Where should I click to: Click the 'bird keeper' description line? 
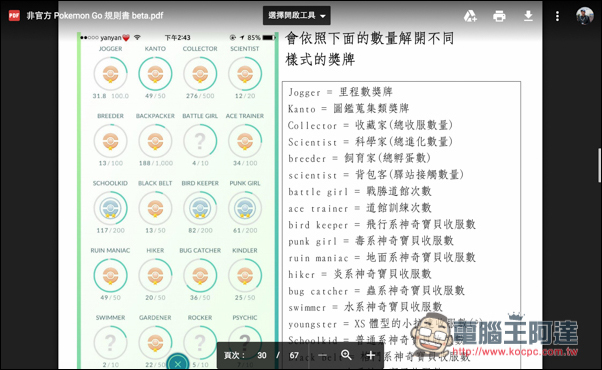[382, 225]
